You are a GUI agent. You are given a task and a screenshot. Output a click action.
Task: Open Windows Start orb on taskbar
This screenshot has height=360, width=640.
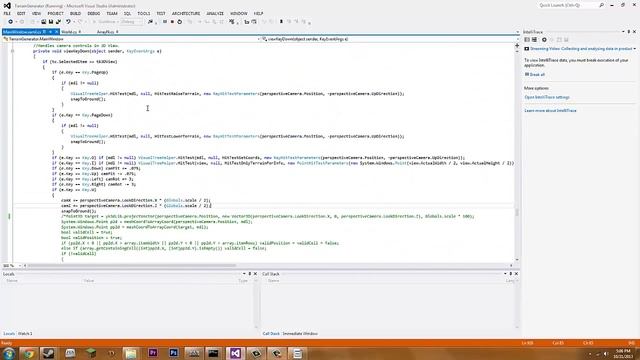[9, 353]
